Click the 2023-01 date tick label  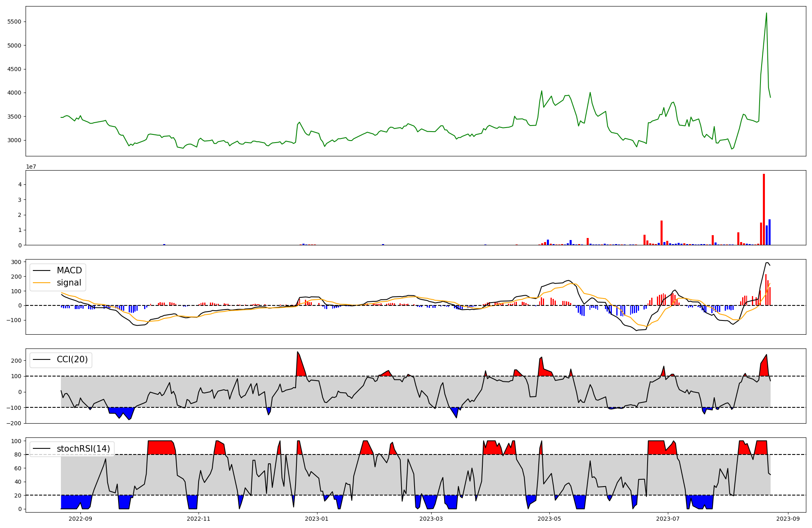[317, 519]
